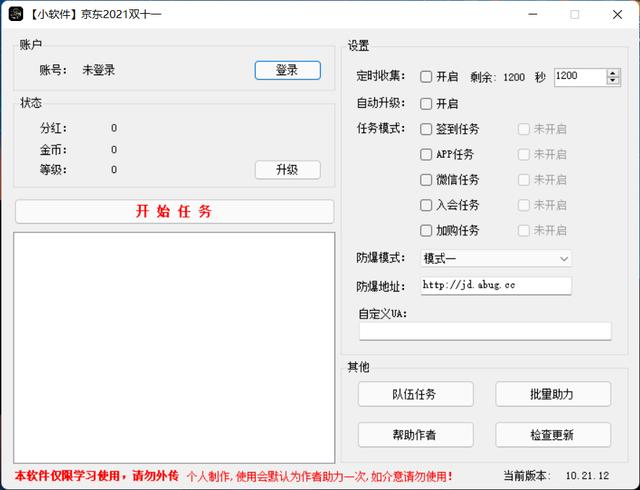Start tasks with 开始任务 button
Image resolution: width=640 pixels, height=490 pixels.
pos(174,212)
